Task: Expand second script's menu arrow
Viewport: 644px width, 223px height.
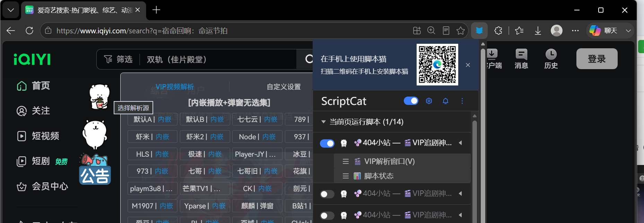Action: click(460, 193)
